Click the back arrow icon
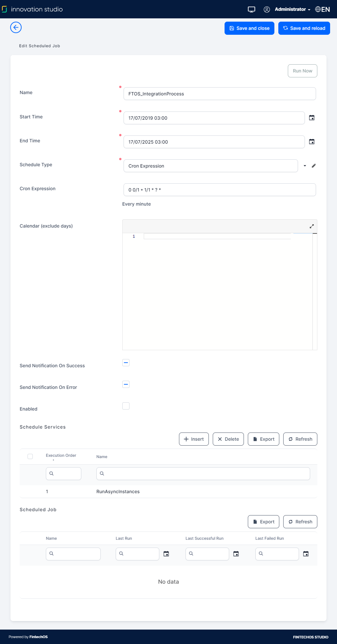The height and width of the screenshot is (644, 337). click(x=16, y=28)
